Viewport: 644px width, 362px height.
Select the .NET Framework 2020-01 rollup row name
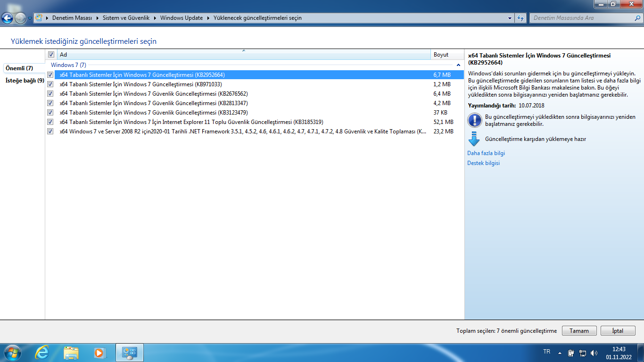tap(243, 131)
